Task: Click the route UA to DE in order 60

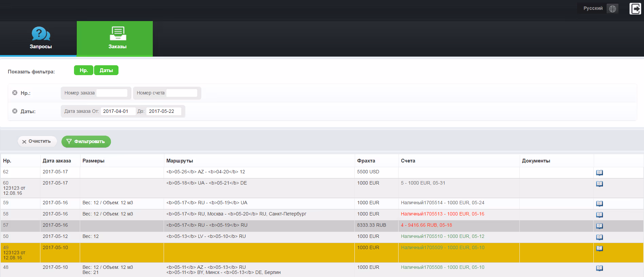Action: 206,183
